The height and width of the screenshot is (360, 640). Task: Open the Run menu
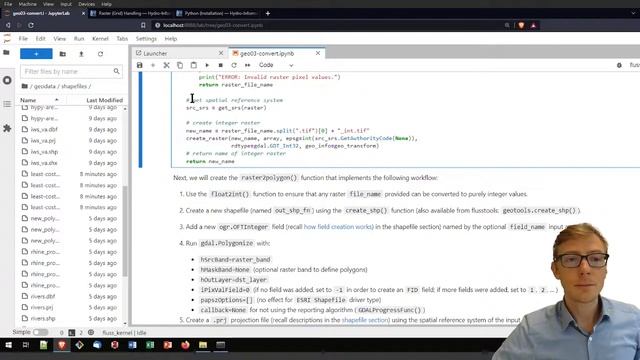(79, 39)
